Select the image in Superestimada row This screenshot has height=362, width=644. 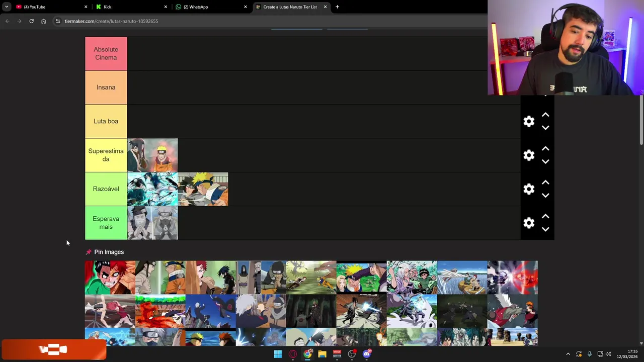(152, 155)
